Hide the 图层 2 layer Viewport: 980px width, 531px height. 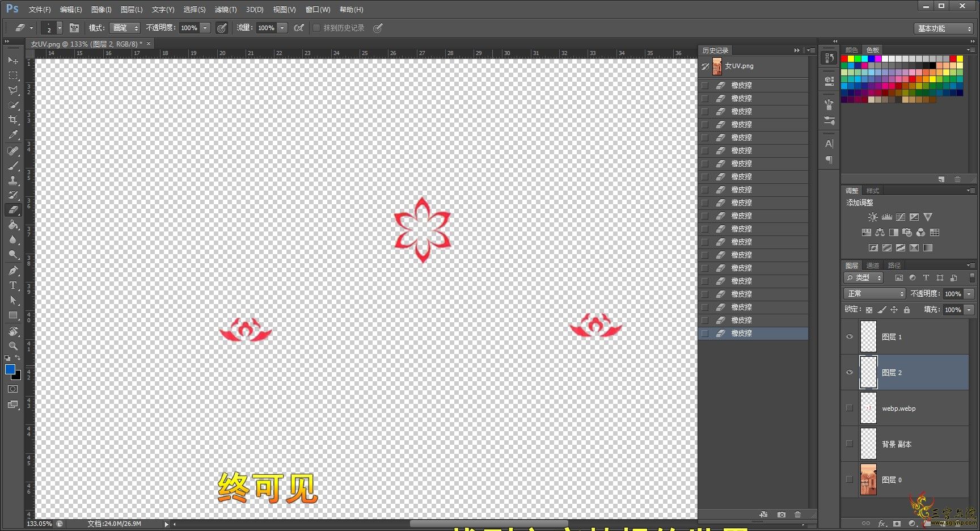[x=850, y=372]
